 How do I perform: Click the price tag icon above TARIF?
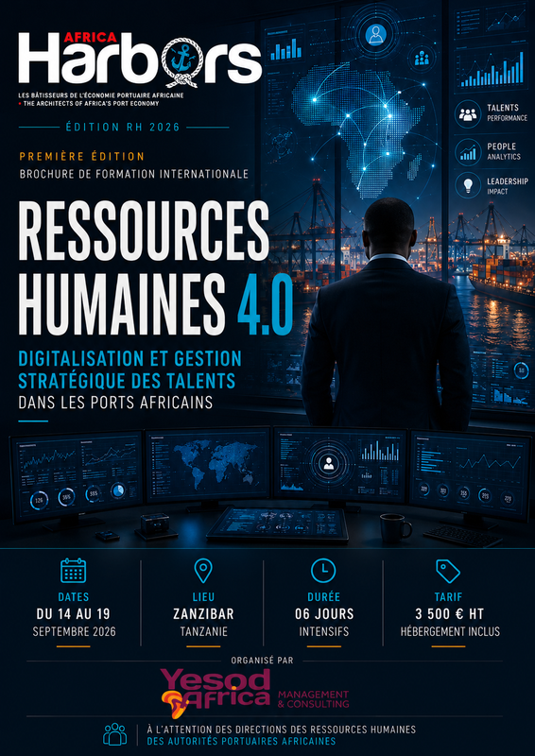448,572
